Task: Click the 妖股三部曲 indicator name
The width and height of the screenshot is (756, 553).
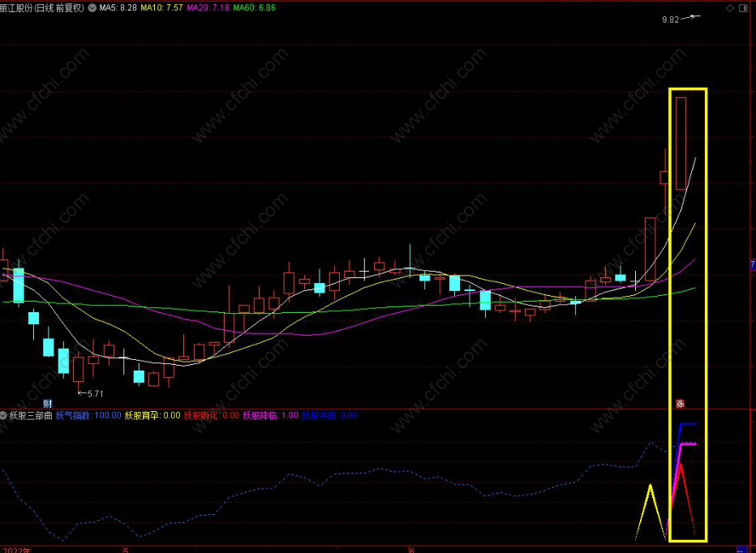Action: (30, 416)
